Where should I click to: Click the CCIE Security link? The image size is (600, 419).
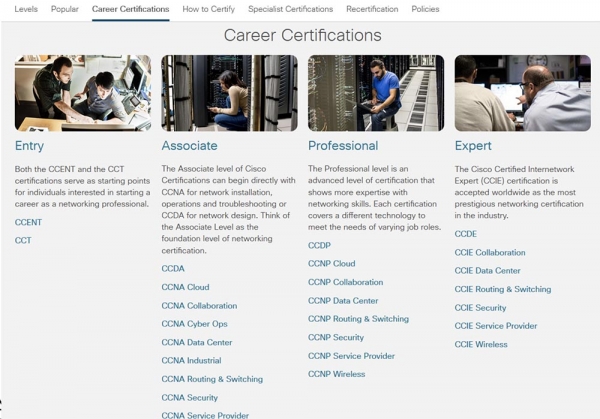coord(480,308)
